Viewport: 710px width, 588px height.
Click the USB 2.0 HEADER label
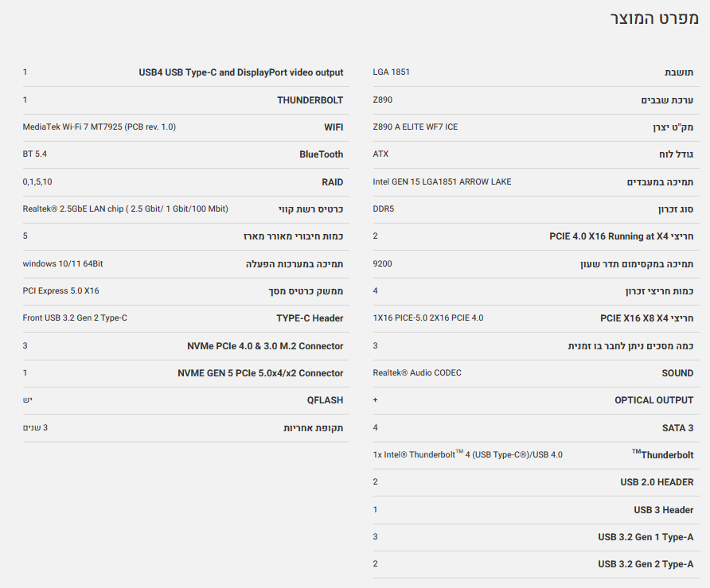[657, 482]
